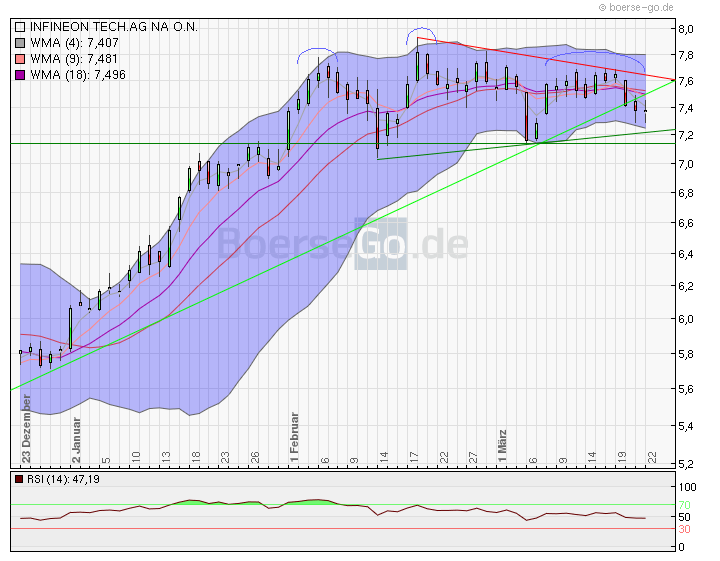
Task: Click the '14' date label in February
Action: tap(384, 457)
